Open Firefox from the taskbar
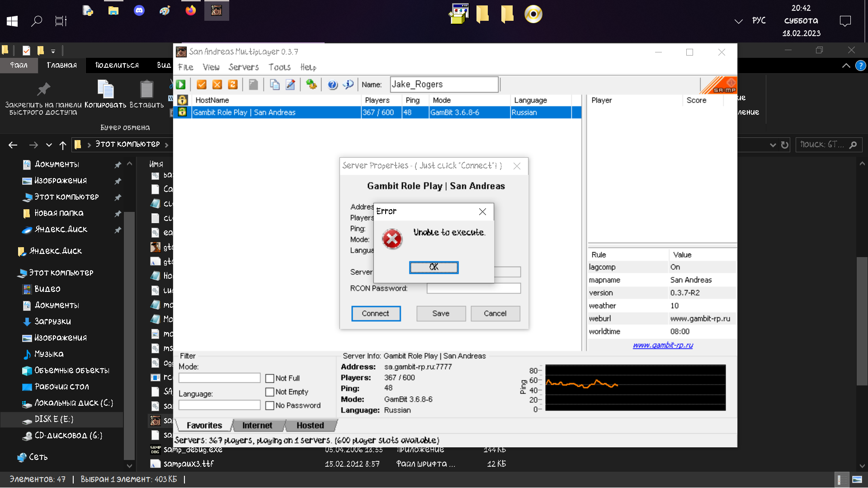 (x=190, y=10)
